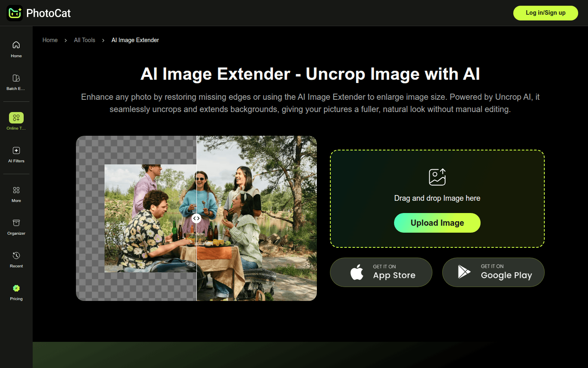This screenshot has width=588, height=368.
Task: Click the PhotoCat cat logo icon
Action: coord(15,13)
